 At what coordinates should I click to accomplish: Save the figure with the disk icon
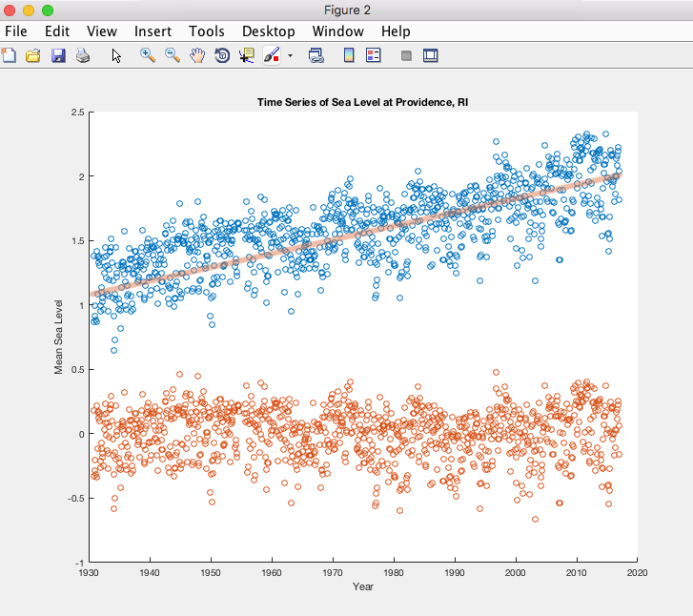click(x=58, y=55)
